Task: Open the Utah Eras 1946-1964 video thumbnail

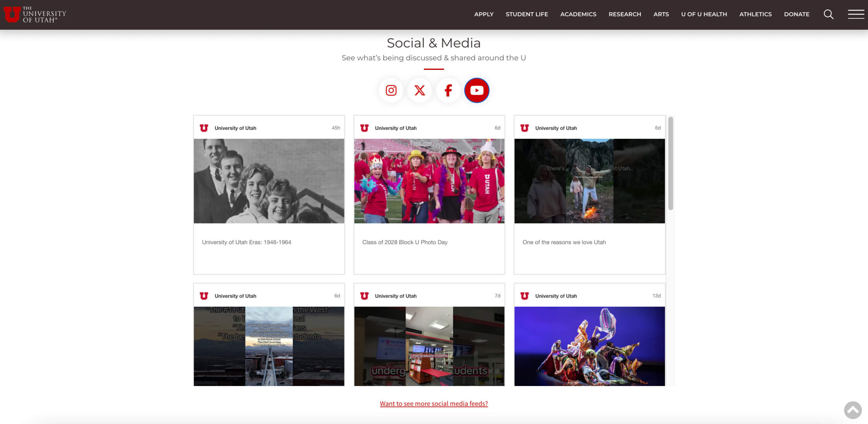Action: 269,181
